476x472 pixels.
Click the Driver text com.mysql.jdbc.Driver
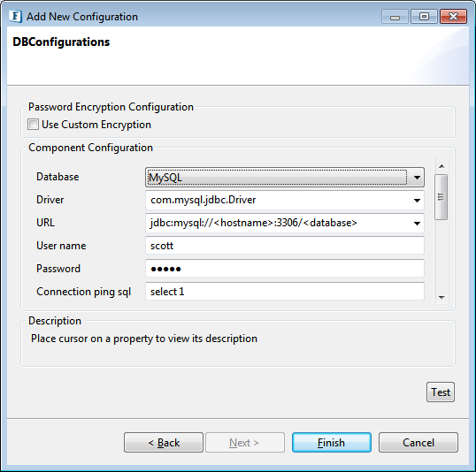click(x=203, y=200)
